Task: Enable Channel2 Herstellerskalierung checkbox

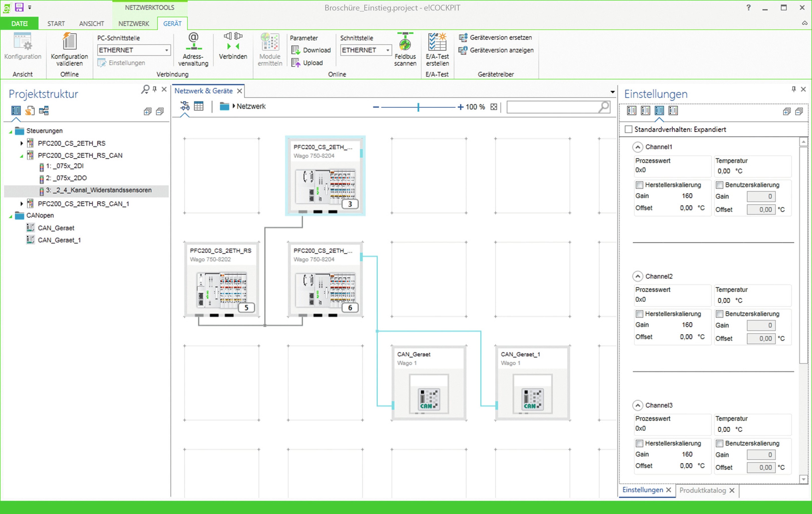Action: pos(639,314)
